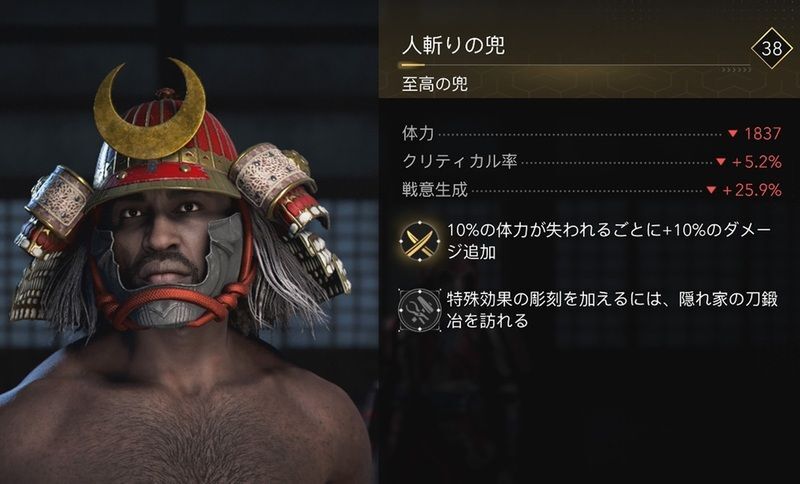The width and height of the screenshot is (800, 484).
Task: Click the level 38 diamond badge
Action: point(772,48)
